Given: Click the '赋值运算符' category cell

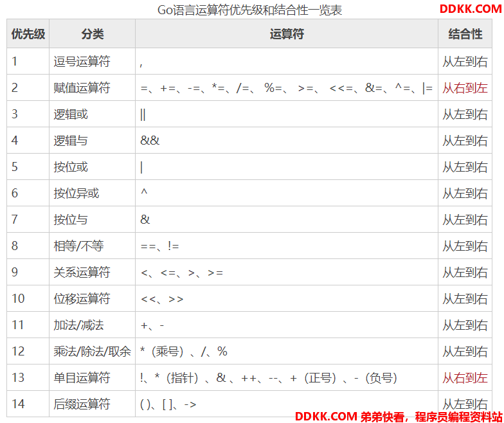Looking at the screenshot, I should [x=93, y=87].
